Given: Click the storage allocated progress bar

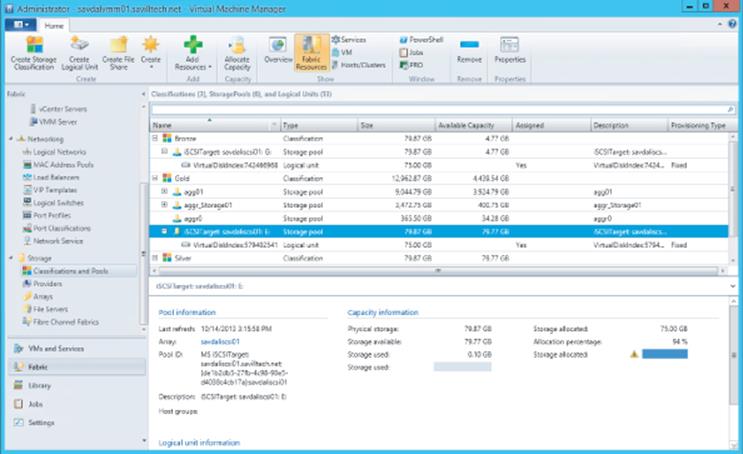Looking at the screenshot, I should coord(665,354).
